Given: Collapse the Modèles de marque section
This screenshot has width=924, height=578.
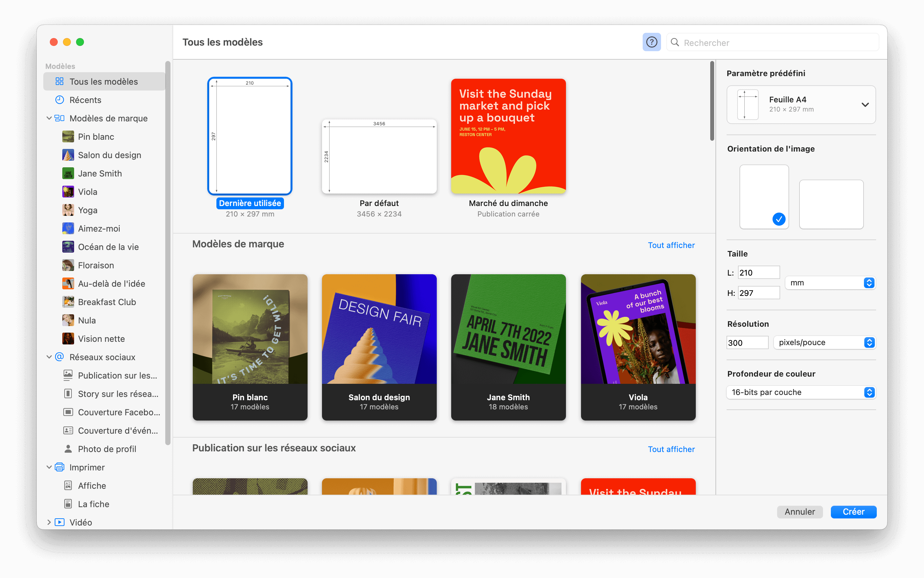Looking at the screenshot, I should click(x=49, y=118).
